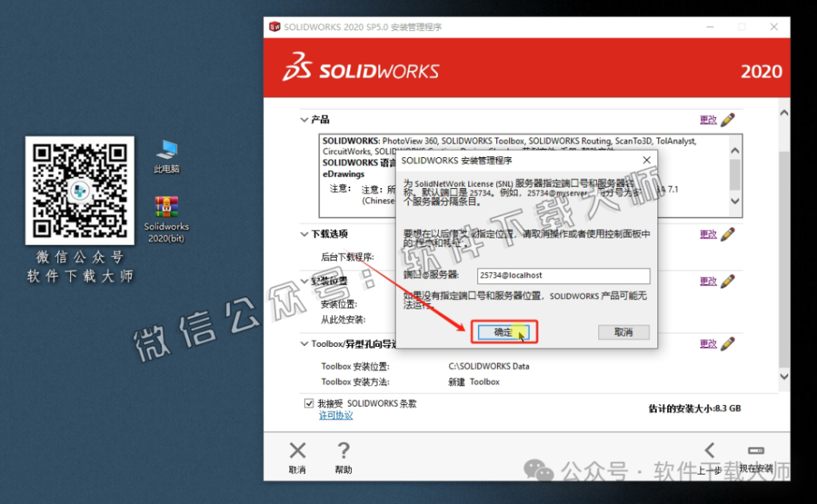Click the Help question mark icon

click(343, 451)
